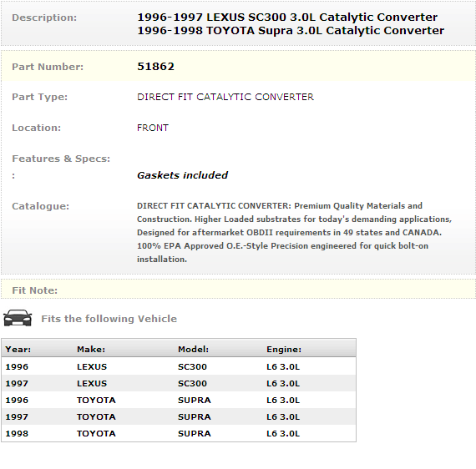Click the TOYOTA Supra description title line
Image resolution: width=476 pixels, height=469 pixels.
click(x=291, y=30)
